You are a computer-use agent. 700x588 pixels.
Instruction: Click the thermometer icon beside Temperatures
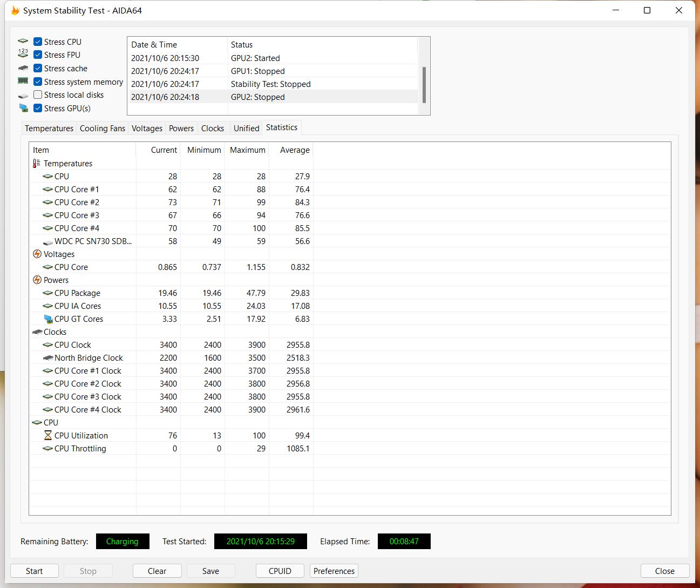pos(37,164)
